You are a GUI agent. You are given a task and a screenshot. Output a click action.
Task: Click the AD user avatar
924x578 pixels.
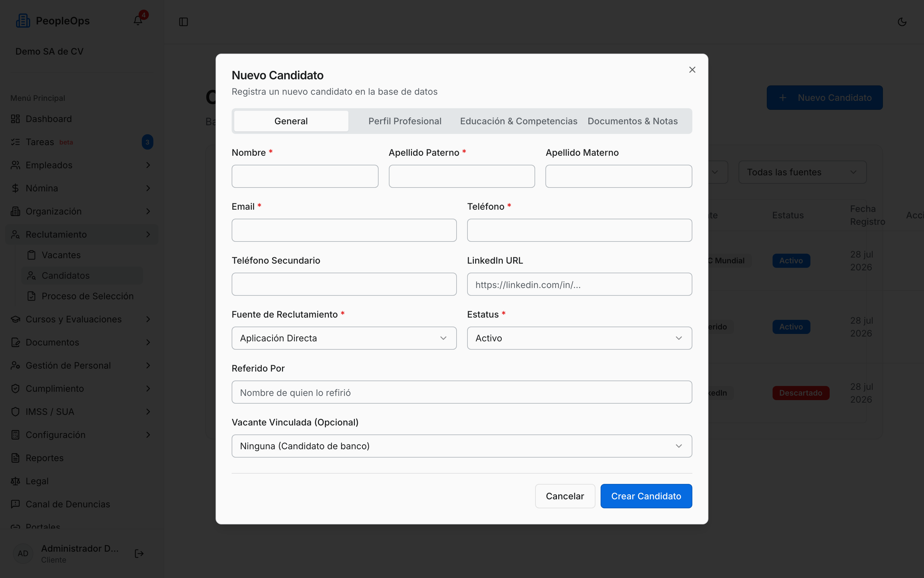coord(23,554)
